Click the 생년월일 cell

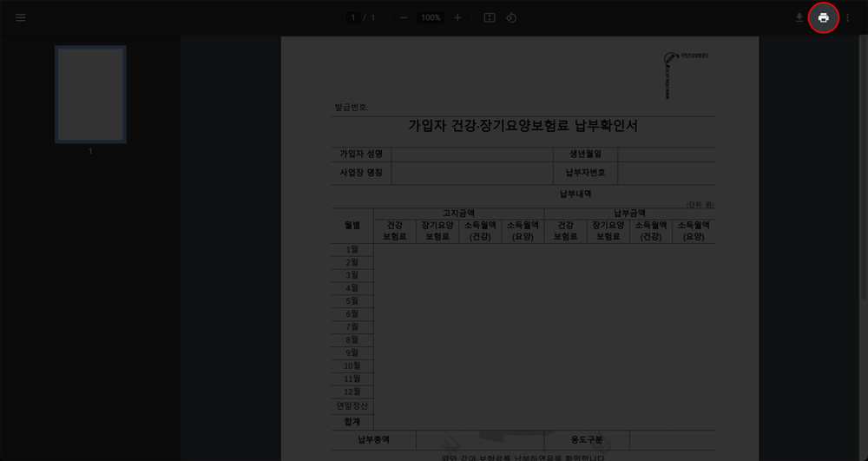(586, 155)
